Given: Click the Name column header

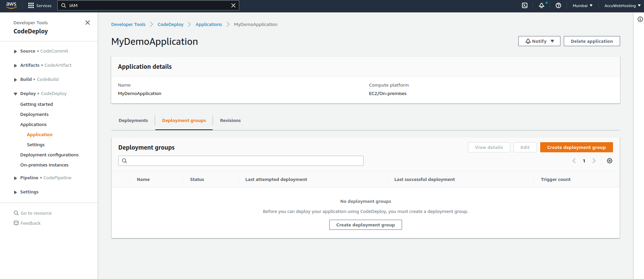Looking at the screenshot, I should [x=143, y=180].
